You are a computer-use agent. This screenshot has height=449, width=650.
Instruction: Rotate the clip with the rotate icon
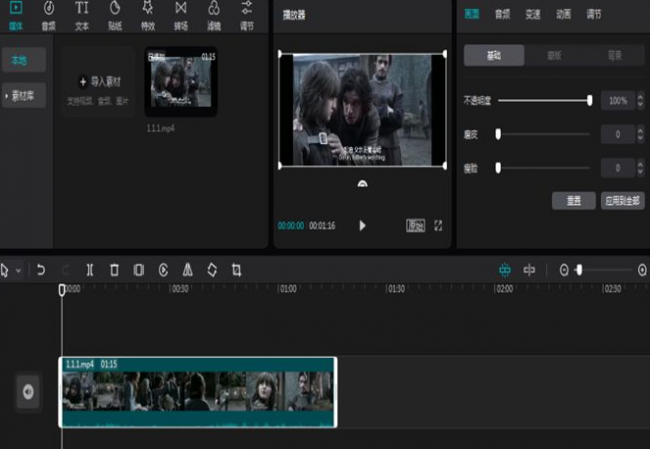(212, 270)
